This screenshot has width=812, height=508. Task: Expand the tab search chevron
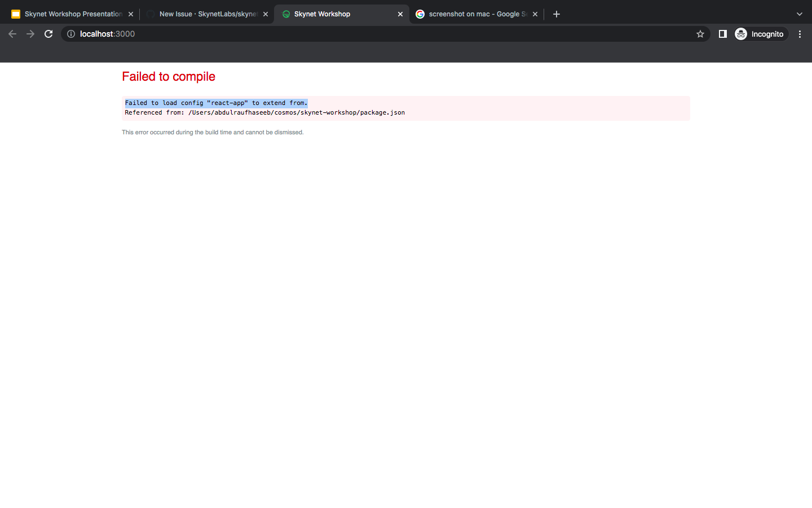[x=799, y=14]
